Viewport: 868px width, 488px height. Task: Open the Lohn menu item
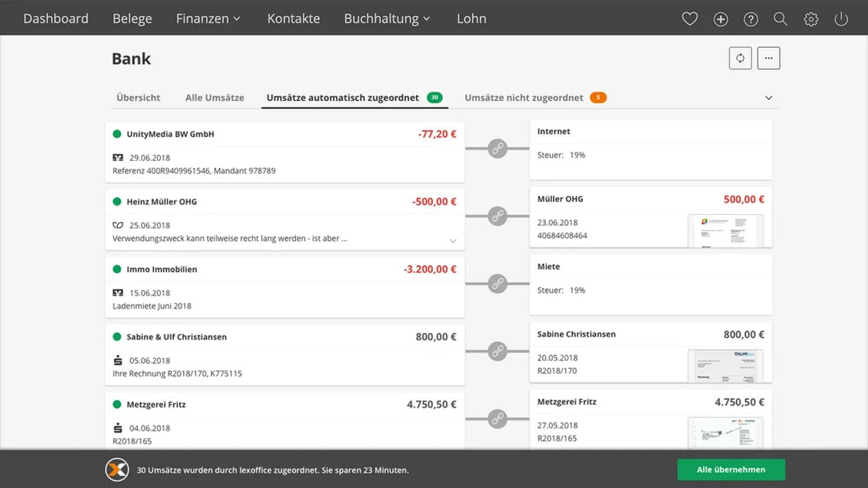coord(471,19)
